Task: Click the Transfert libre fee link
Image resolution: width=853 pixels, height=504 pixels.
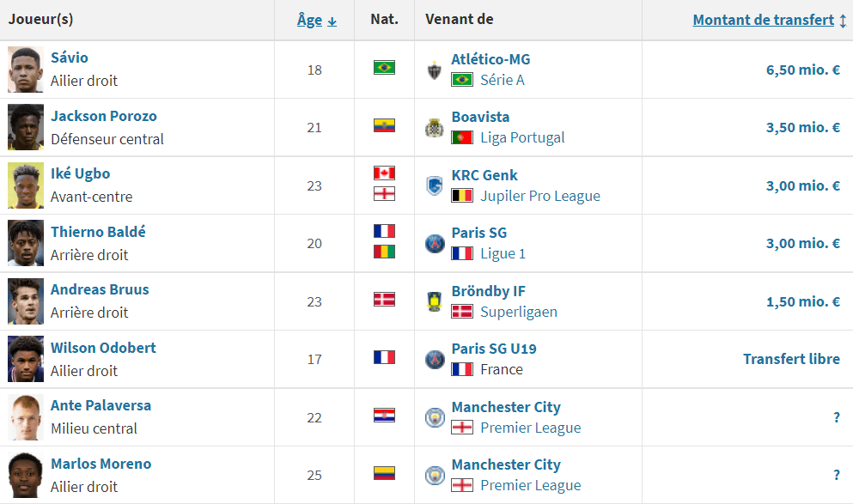Action: click(x=791, y=359)
